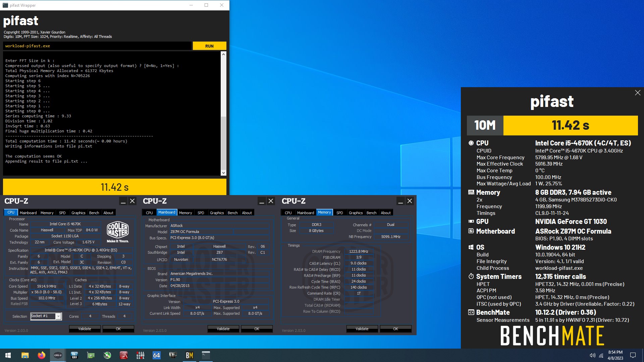Open the Windows Start menu
The width and height of the screenshot is (644, 362).
point(8,355)
